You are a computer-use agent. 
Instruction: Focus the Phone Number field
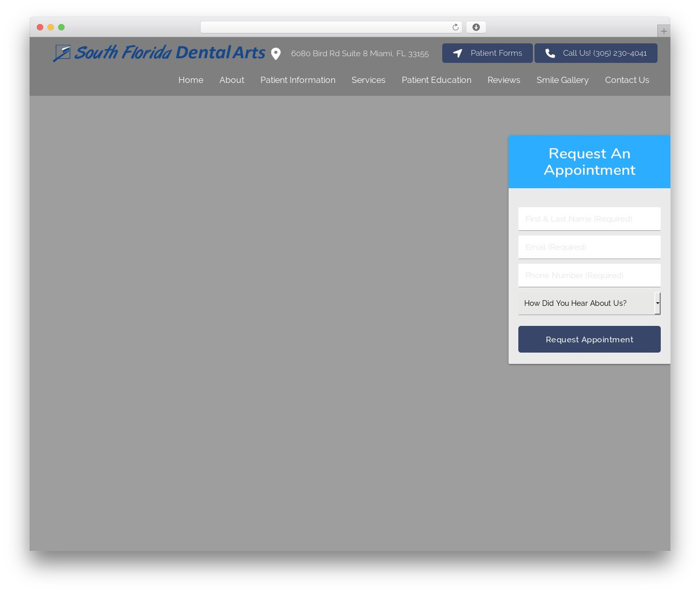pos(590,275)
